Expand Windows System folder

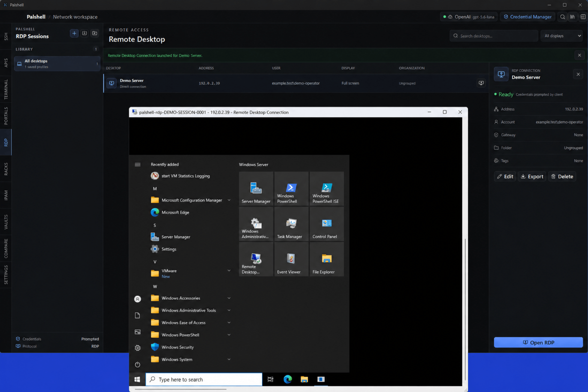point(229,359)
